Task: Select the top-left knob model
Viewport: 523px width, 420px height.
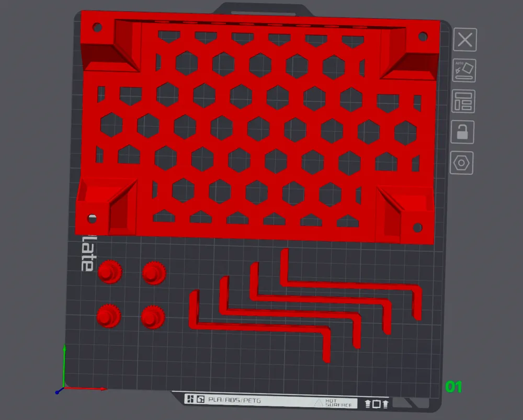Action: pos(110,272)
